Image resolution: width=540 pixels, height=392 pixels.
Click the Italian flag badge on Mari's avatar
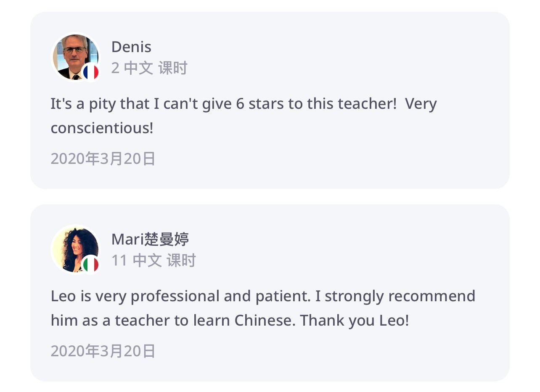(91, 265)
